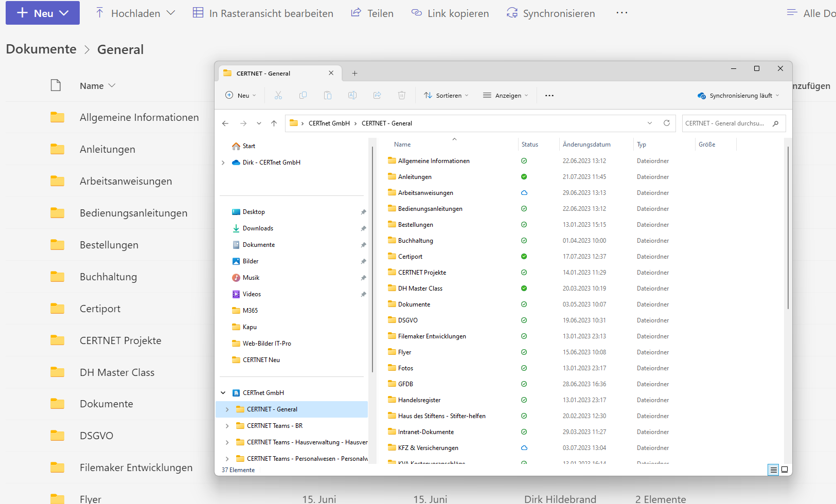836x504 pixels.
Task: Click the CERTNET - General search field
Action: (x=725, y=123)
